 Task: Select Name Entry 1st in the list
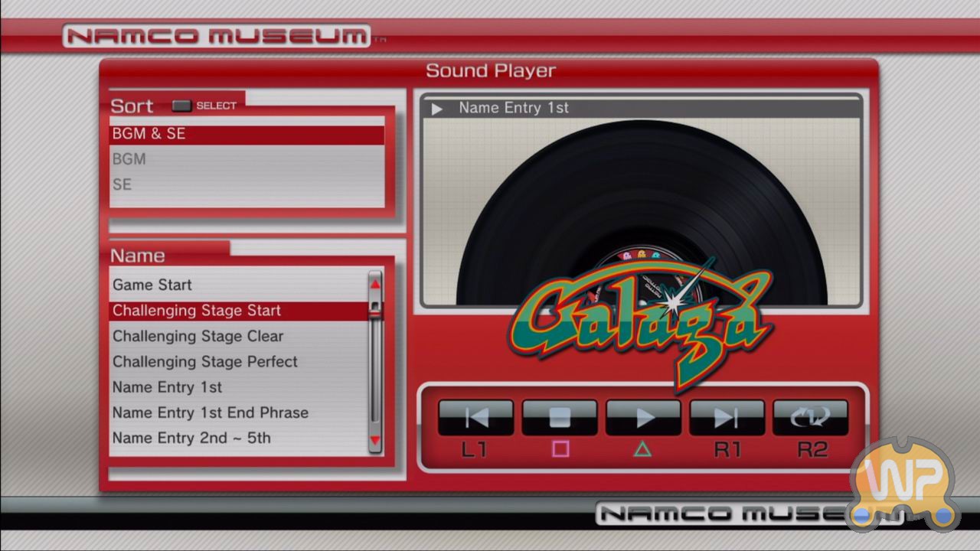coord(237,387)
